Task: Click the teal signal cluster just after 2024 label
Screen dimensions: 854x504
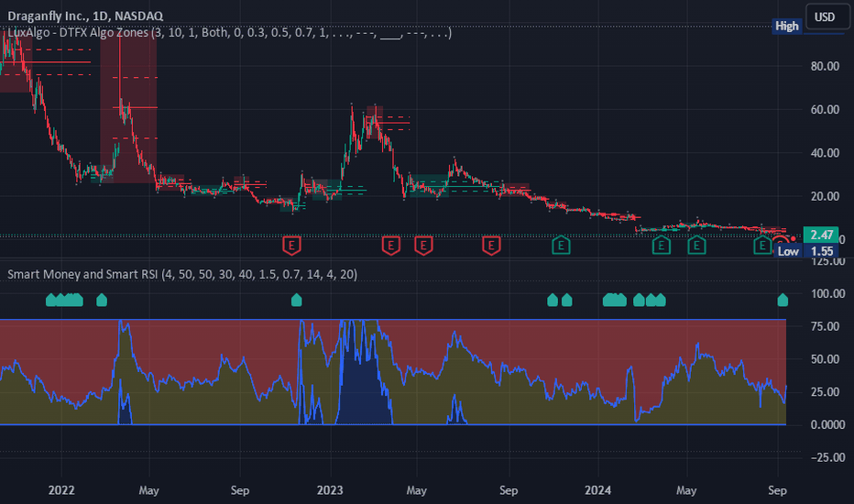Action: click(614, 300)
